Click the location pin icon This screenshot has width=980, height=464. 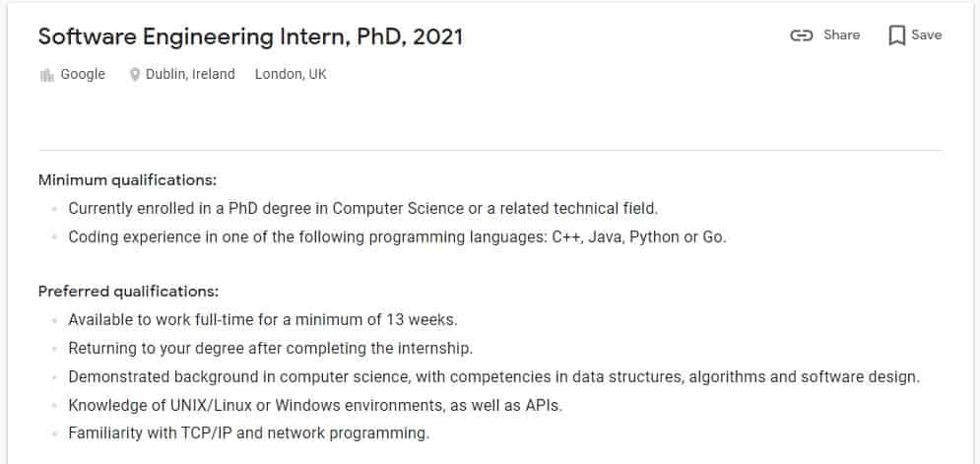tap(134, 75)
